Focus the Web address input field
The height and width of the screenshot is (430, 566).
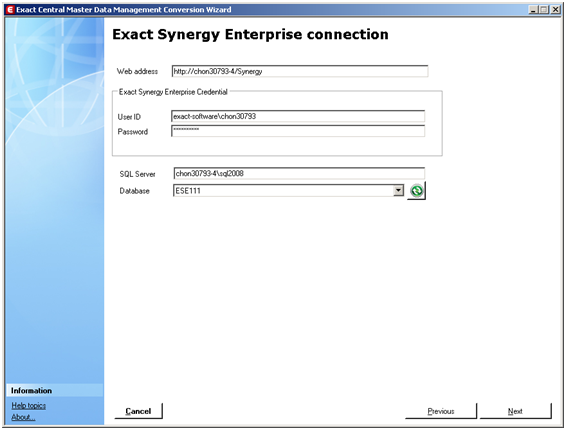300,71
